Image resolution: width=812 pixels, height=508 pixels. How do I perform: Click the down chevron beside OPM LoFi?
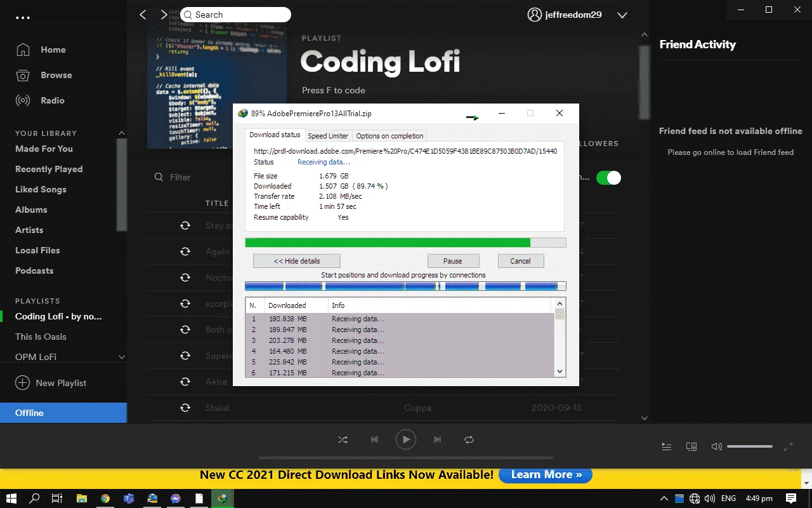(122, 358)
